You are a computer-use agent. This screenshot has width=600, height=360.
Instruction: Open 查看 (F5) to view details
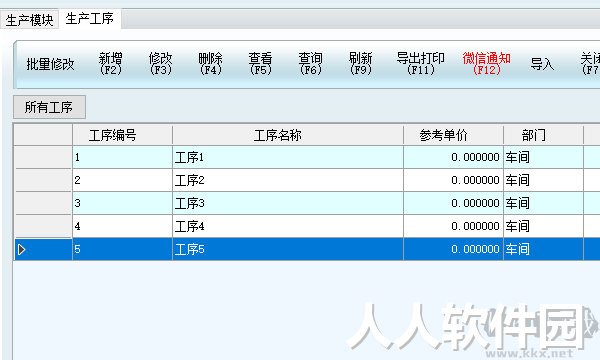261,64
